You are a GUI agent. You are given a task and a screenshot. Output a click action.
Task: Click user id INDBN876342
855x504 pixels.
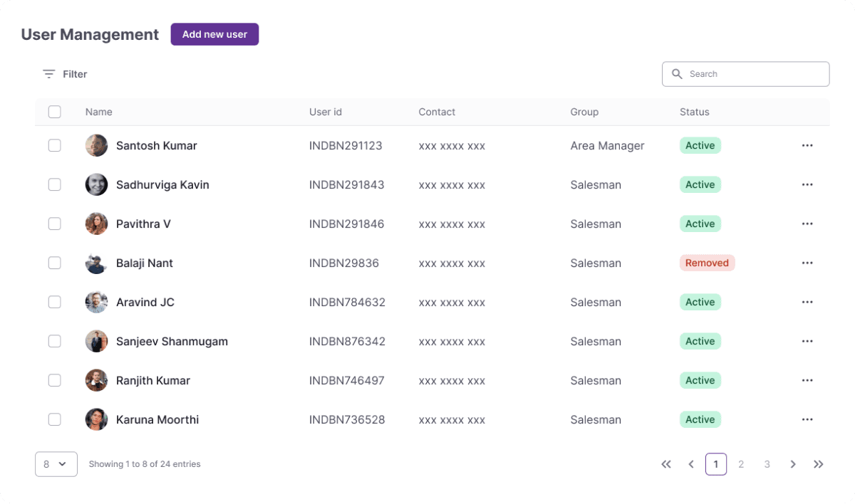point(347,341)
